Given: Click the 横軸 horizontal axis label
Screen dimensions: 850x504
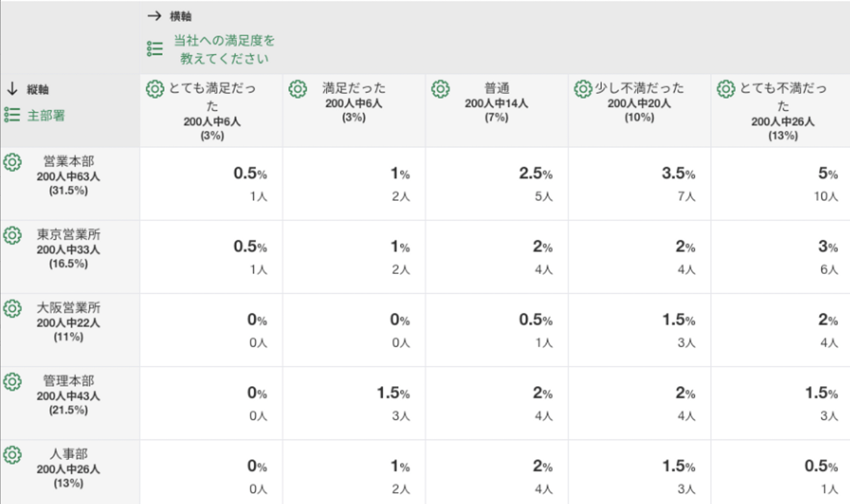Looking at the screenshot, I should [x=181, y=16].
